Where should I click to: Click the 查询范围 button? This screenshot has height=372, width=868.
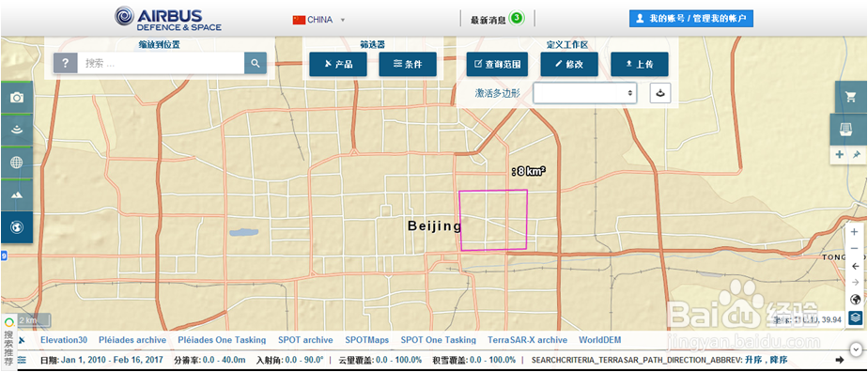click(x=497, y=64)
